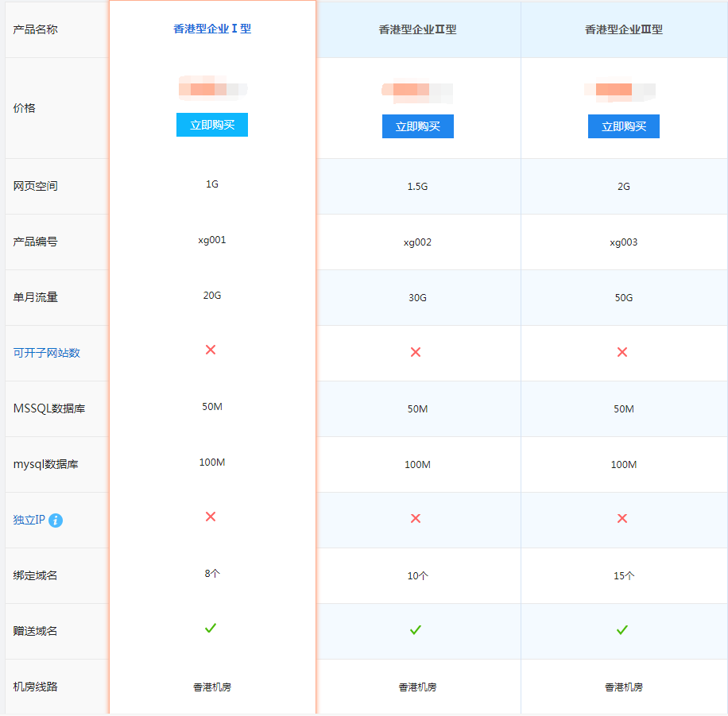Select the 香港型企业Ⅲ型 column header
728x716 pixels.
coord(624,30)
